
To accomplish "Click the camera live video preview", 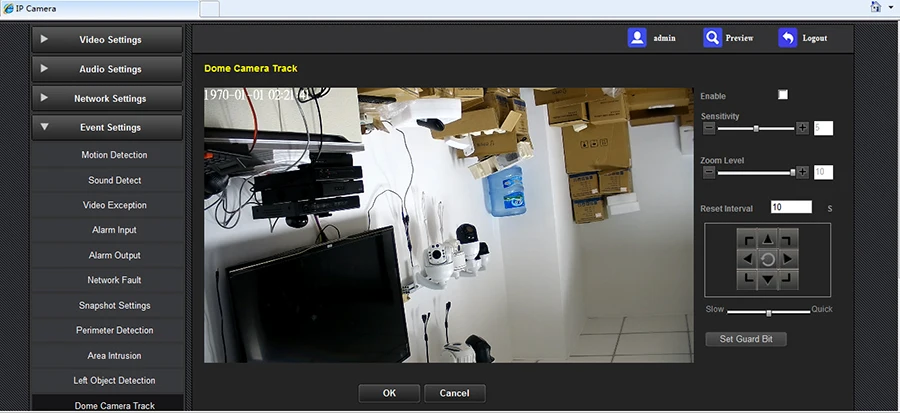I will (x=449, y=225).
